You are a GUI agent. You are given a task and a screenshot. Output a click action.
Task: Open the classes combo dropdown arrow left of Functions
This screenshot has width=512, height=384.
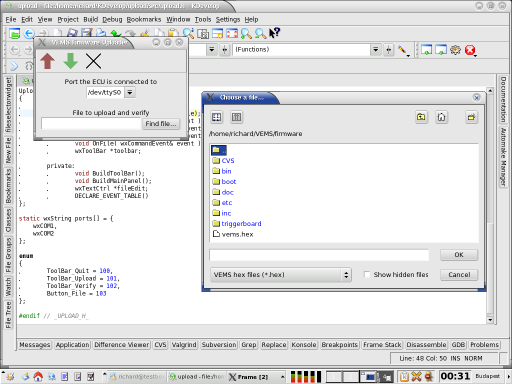pyautogui.click(x=212, y=50)
